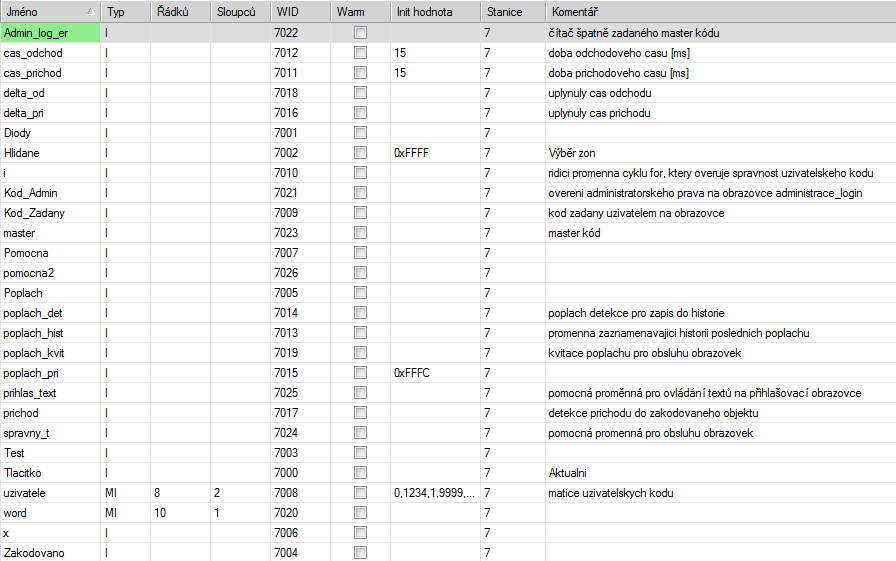Select the cas_odchod variable row
This screenshot has width=896, height=561.
click(x=448, y=53)
